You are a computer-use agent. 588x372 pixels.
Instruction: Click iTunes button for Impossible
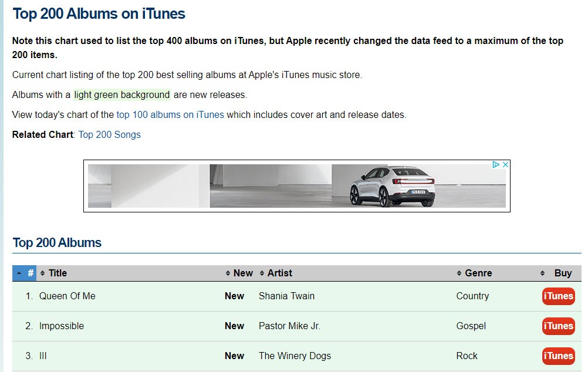[559, 326]
